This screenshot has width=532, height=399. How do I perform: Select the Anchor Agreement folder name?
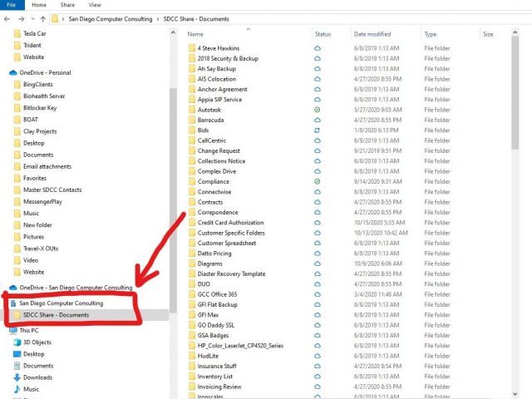[x=223, y=89]
